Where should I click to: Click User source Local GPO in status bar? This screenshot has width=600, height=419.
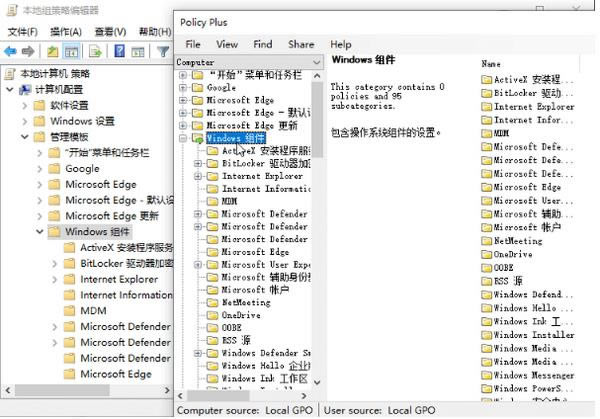coord(380,411)
